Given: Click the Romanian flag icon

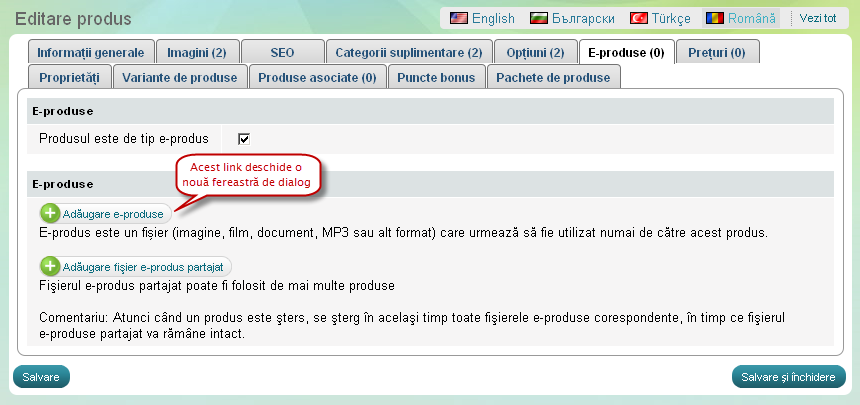Looking at the screenshot, I should click(x=715, y=18).
